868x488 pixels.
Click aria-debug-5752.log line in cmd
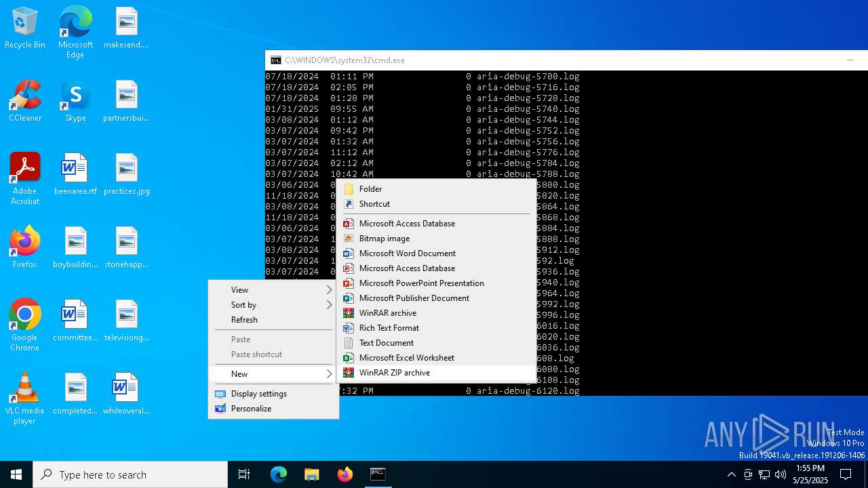(422, 131)
